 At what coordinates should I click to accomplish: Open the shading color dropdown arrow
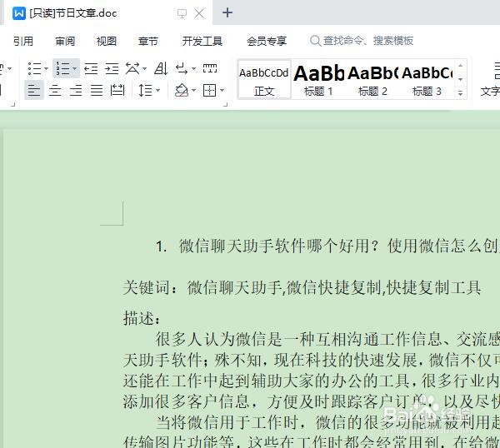pos(193,91)
